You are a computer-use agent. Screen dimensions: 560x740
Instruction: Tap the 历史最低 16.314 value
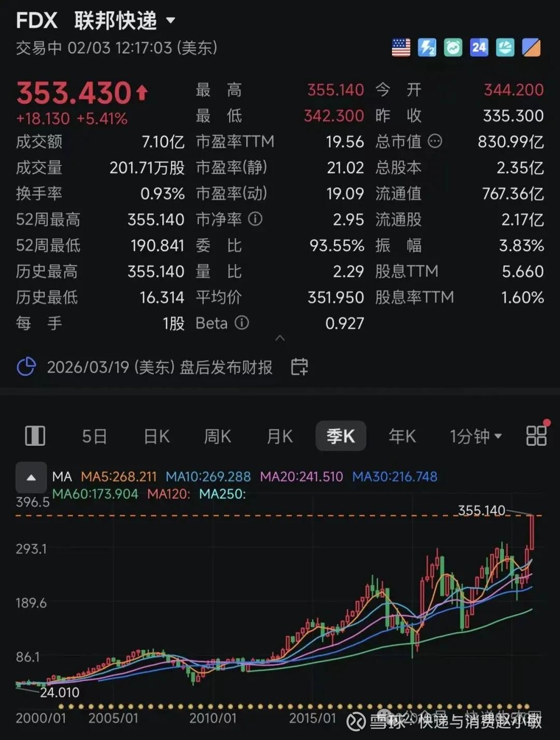point(162,297)
